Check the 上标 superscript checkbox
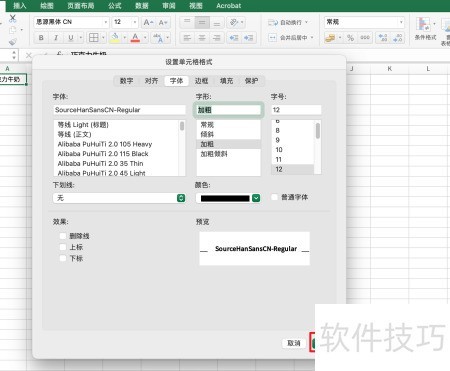This screenshot has height=371, width=450. point(62,247)
